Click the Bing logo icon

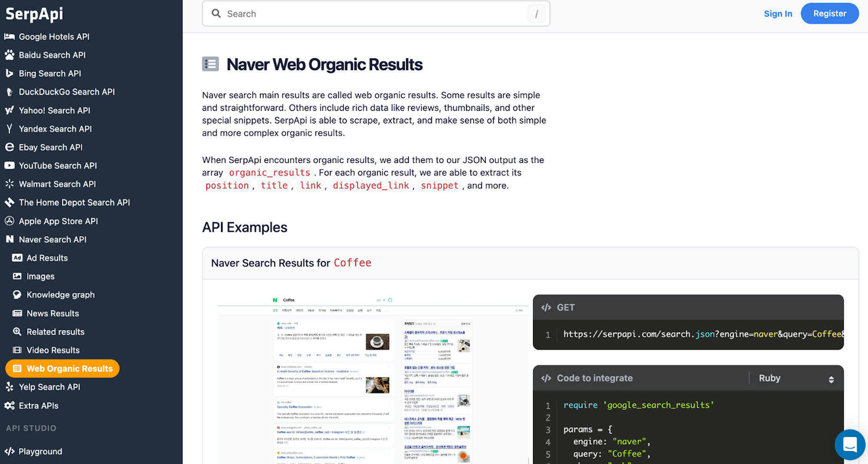pos(10,73)
